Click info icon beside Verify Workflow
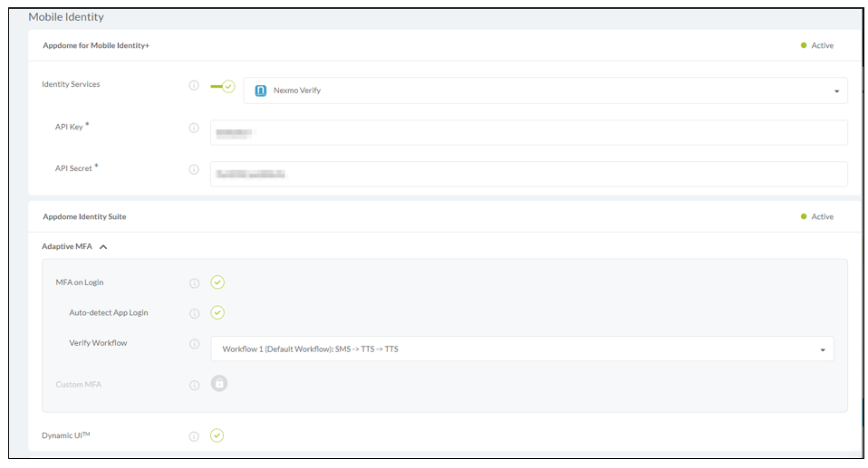Screen dimensions: 868x468 194,344
